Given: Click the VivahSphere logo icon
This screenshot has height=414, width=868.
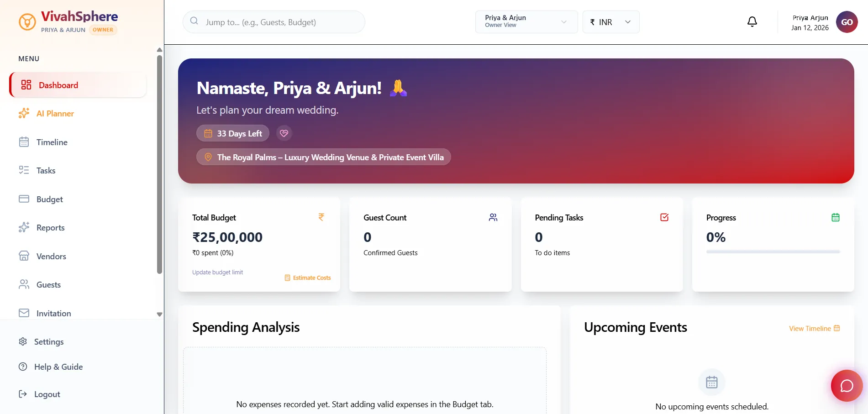Looking at the screenshot, I should click(27, 21).
